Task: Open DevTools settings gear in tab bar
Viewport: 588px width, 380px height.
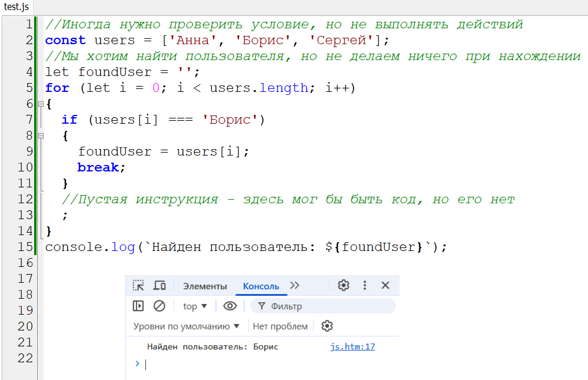Action: click(344, 285)
